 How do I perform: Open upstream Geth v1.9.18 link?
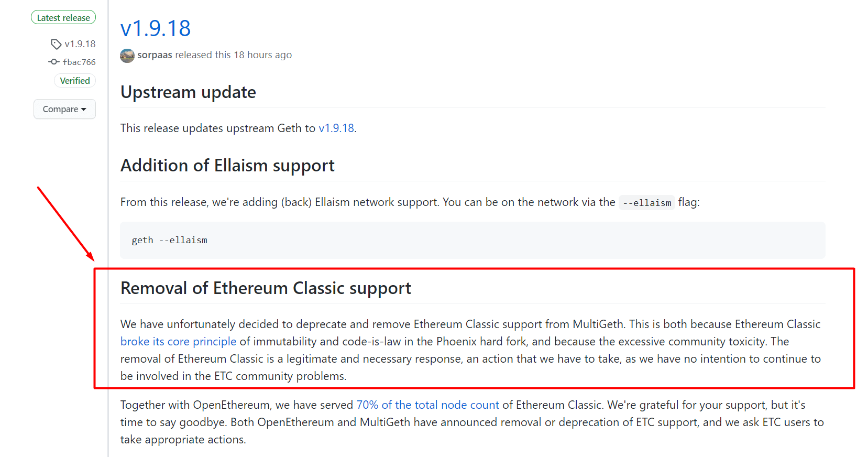click(x=336, y=128)
